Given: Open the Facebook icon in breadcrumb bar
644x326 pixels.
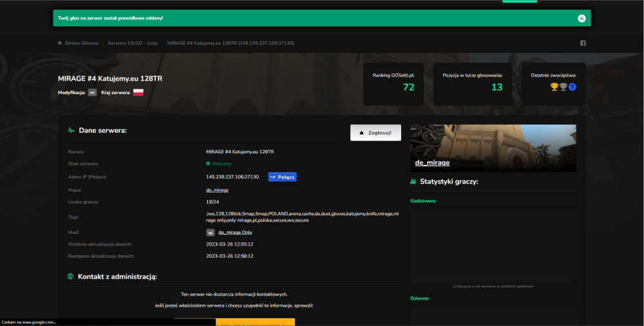Looking at the screenshot, I should (x=583, y=43).
